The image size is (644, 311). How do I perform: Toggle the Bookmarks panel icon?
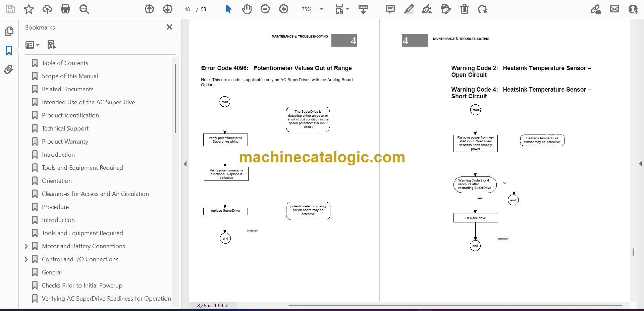[x=9, y=51]
